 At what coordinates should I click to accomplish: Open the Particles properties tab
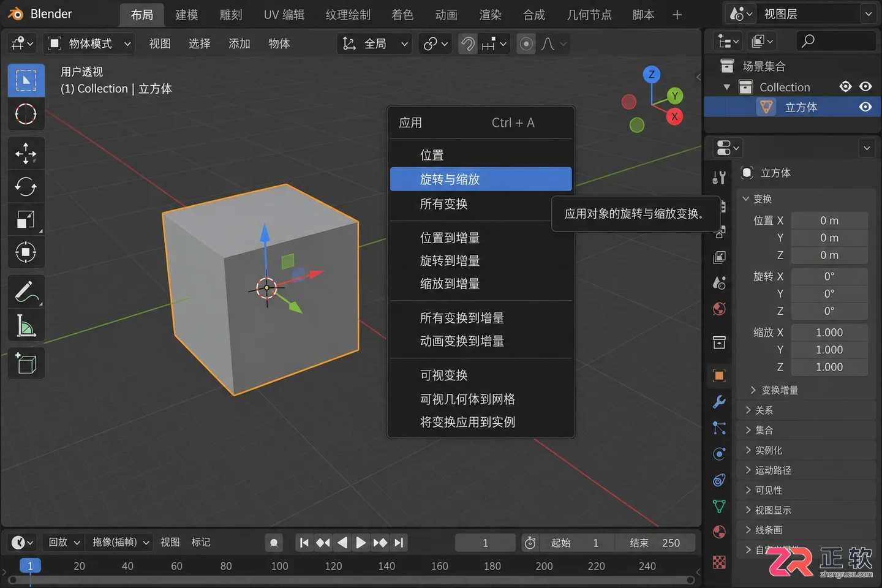(720, 428)
